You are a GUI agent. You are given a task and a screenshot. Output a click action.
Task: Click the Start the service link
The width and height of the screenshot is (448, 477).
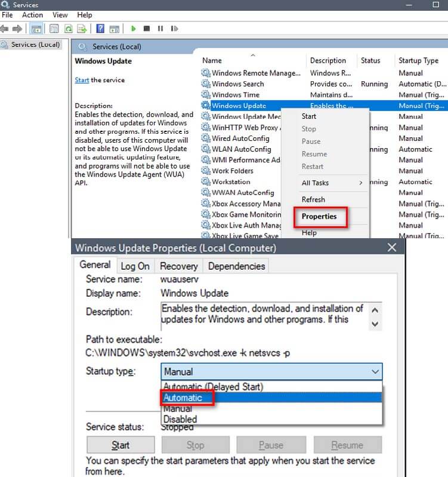[x=82, y=80]
